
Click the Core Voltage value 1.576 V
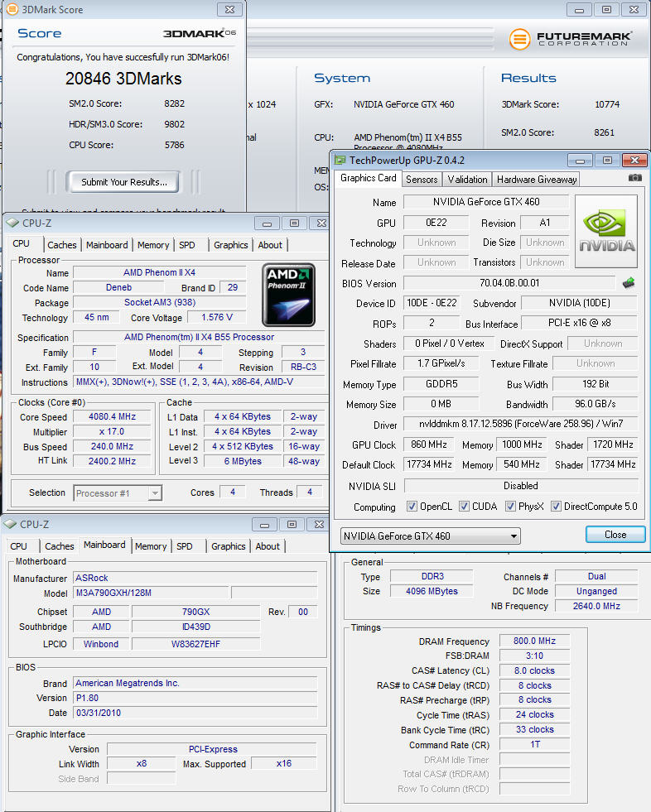point(217,318)
